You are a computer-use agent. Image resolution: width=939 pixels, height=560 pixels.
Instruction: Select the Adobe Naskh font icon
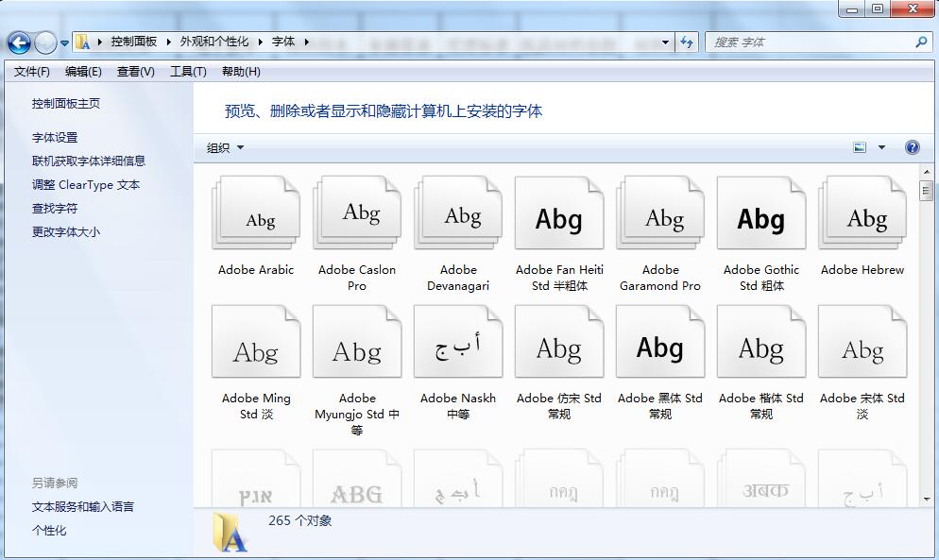(458, 342)
